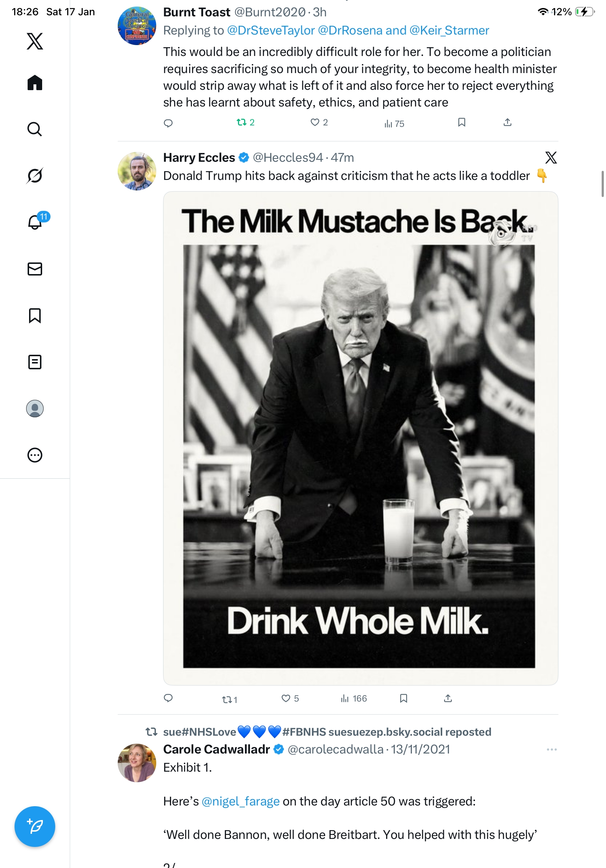Compose a new post

(x=35, y=826)
